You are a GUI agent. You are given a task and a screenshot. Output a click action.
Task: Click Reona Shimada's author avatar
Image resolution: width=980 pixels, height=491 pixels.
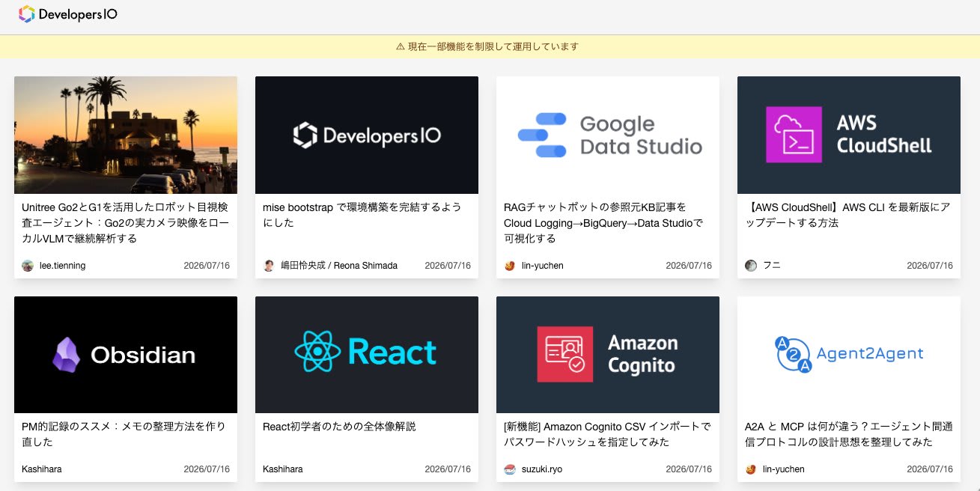coord(269,266)
